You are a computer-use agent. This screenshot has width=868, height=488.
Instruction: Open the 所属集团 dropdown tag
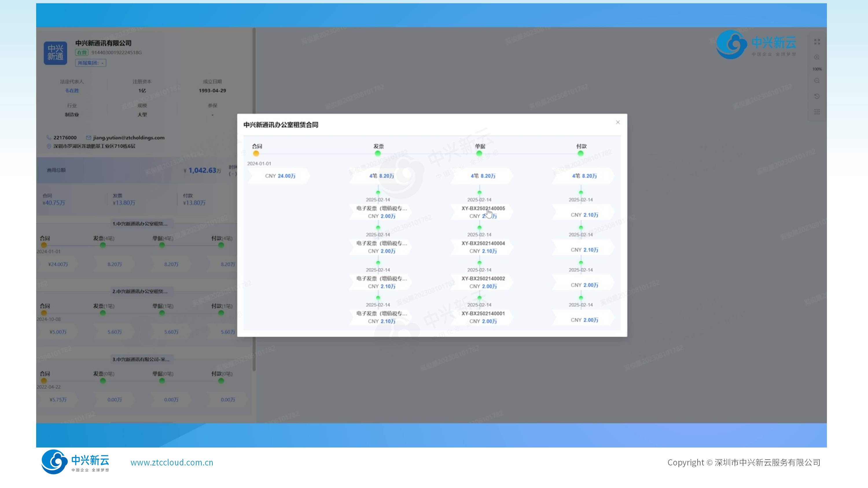(x=91, y=63)
